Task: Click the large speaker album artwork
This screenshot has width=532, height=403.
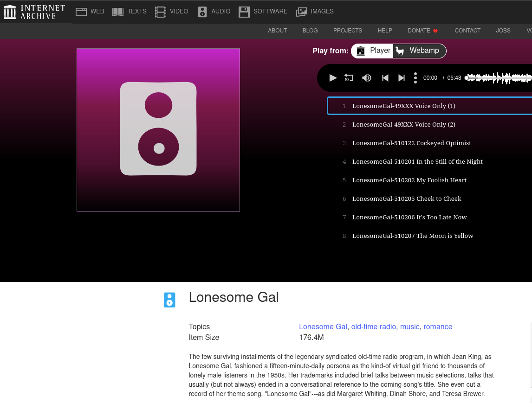Action: coord(158,130)
